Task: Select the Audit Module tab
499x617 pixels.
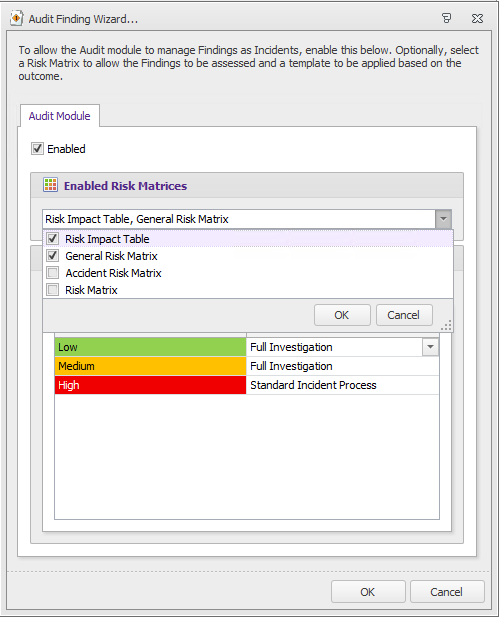Action: [x=59, y=116]
